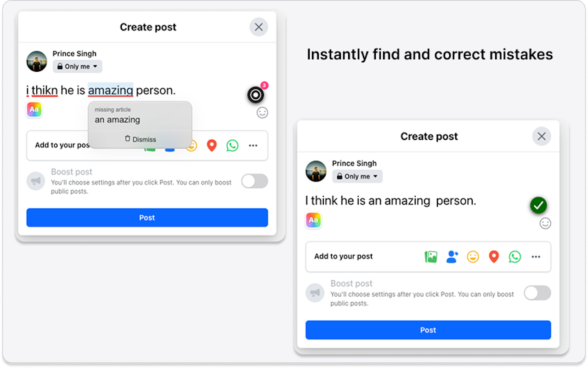Enable the Boost post switch in the right dialog
The image size is (588, 368).
(x=537, y=293)
